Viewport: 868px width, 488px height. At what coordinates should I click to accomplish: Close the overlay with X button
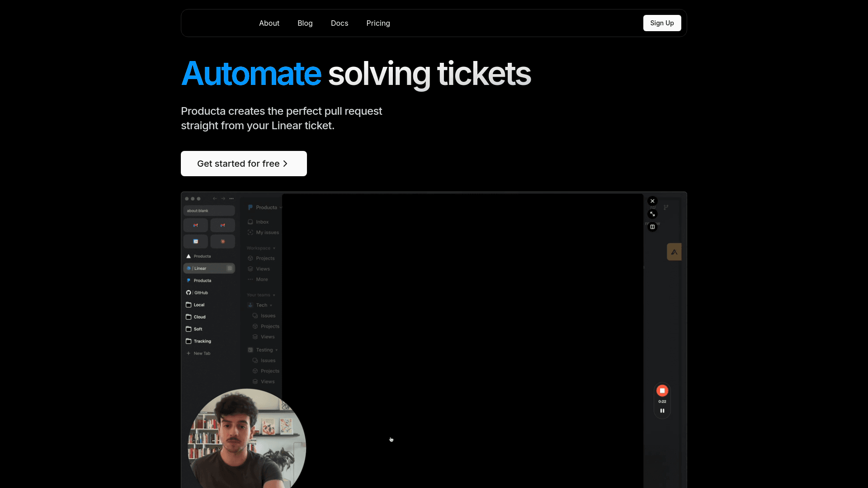click(x=652, y=201)
